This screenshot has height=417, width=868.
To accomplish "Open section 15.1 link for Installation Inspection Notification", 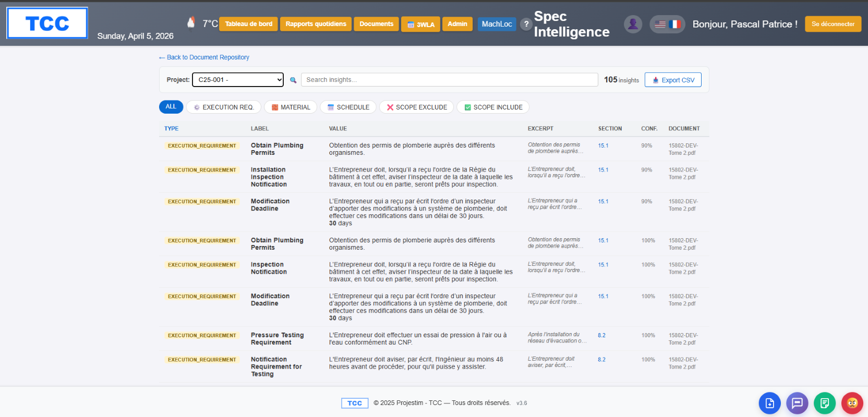I will coord(603,170).
